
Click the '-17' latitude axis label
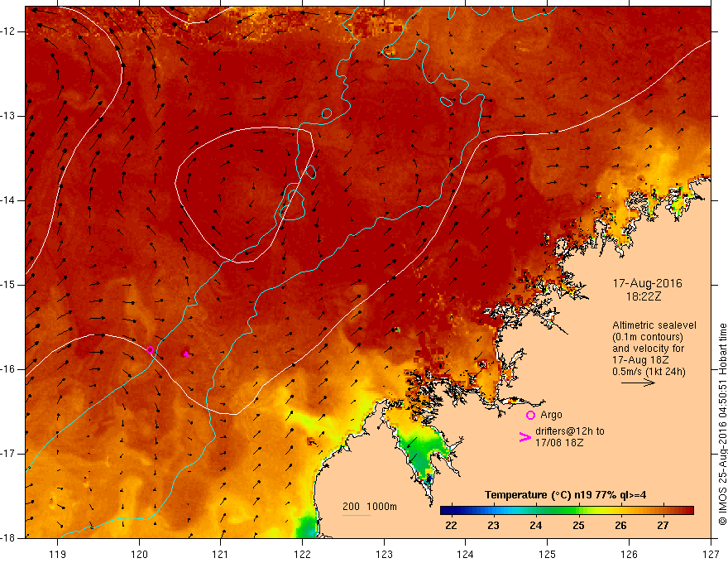(8, 454)
